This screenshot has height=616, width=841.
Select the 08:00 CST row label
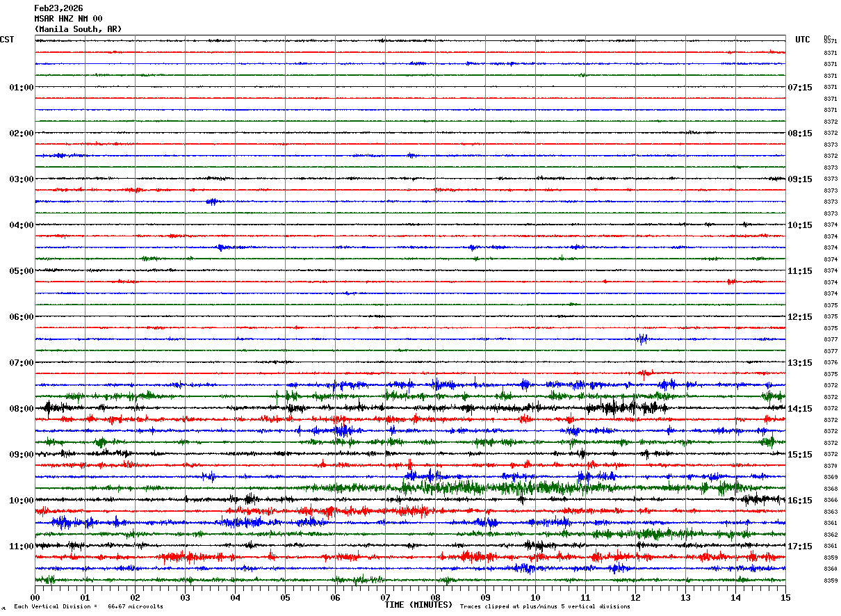click(x=22, y=409)
